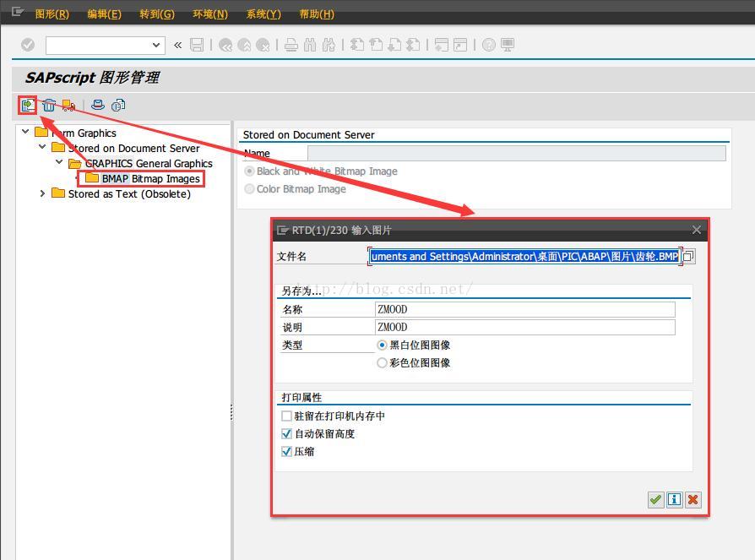Open the 帮助(H) menu
Image resolution: width=755 pixels, height=560 pixels.
[x=317, y=14]
